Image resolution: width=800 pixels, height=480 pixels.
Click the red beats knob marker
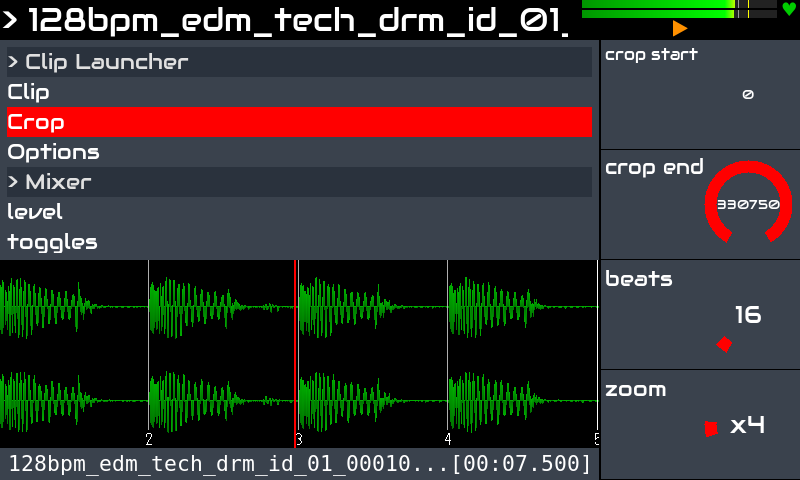tap(724, 344)
